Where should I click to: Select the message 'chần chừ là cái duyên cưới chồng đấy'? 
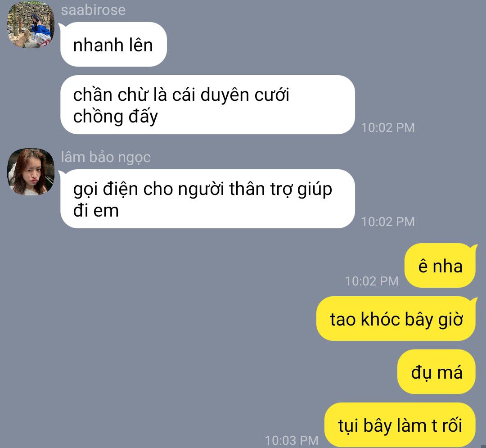207,105
